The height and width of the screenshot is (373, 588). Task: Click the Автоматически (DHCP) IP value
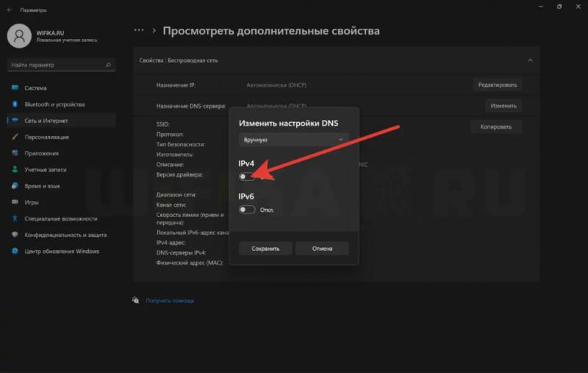[276, 85]
